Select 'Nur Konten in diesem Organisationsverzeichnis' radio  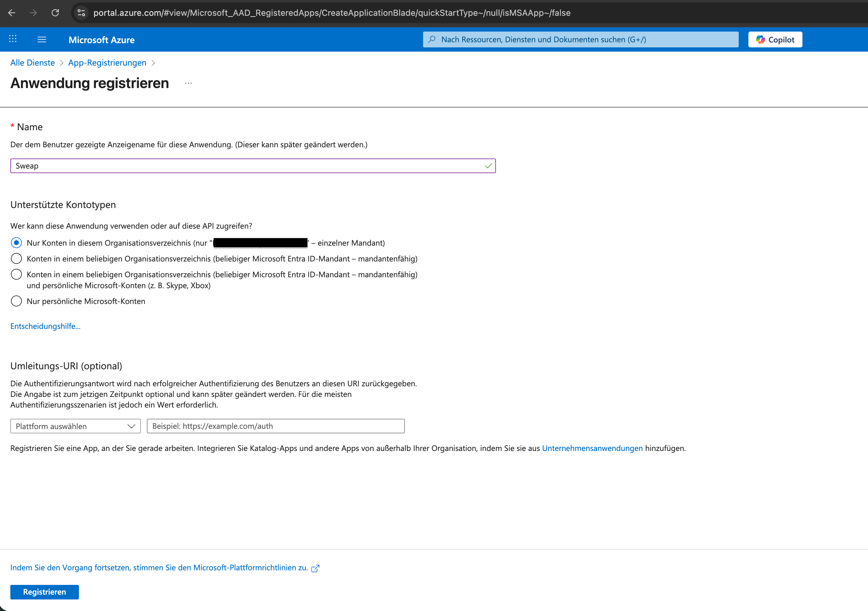click(x=16, y=243)
